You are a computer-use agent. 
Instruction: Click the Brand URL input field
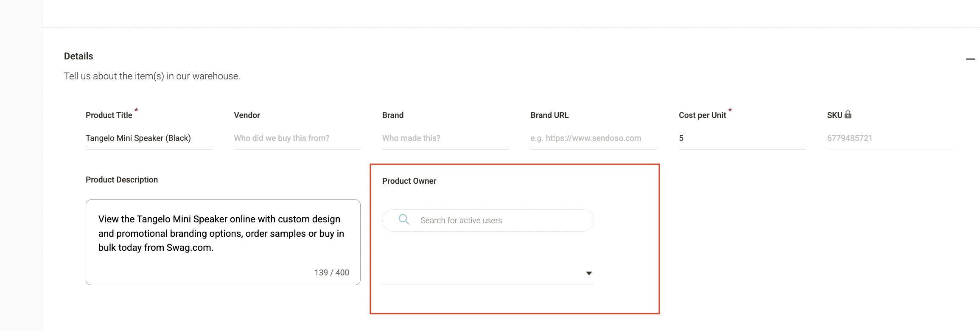point(594,138)
